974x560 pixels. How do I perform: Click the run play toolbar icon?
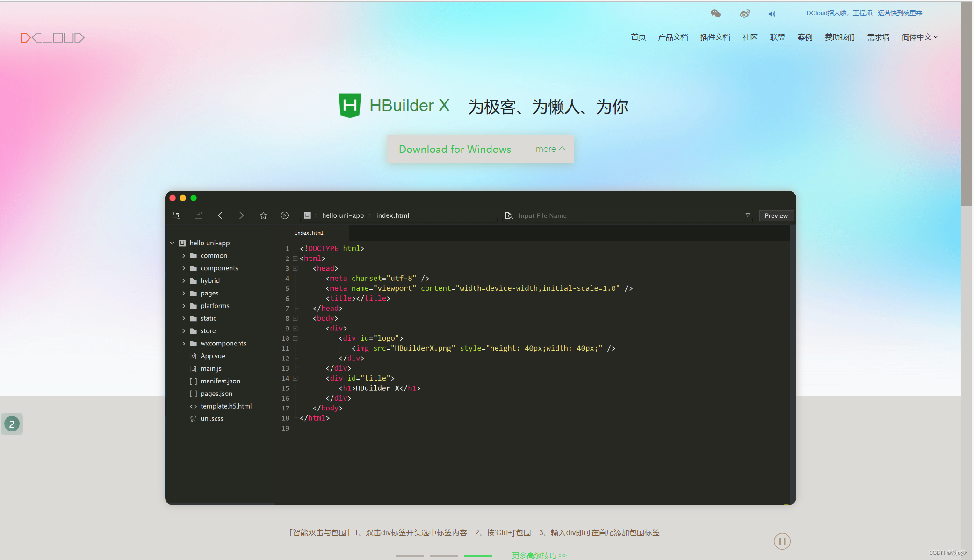pyautogui.click(x=284, y=215)
